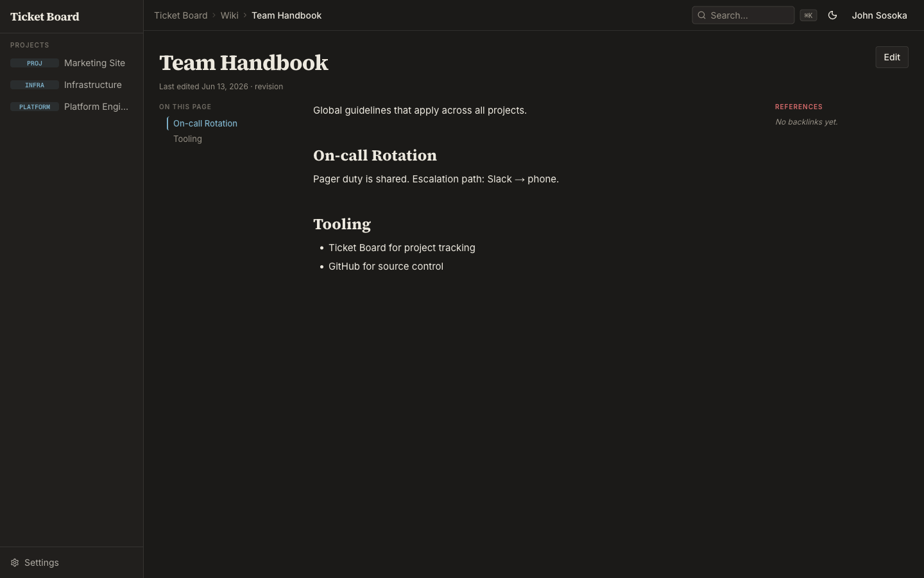Focus the Search input field
The image size is (924, 578).
[743, 15]
